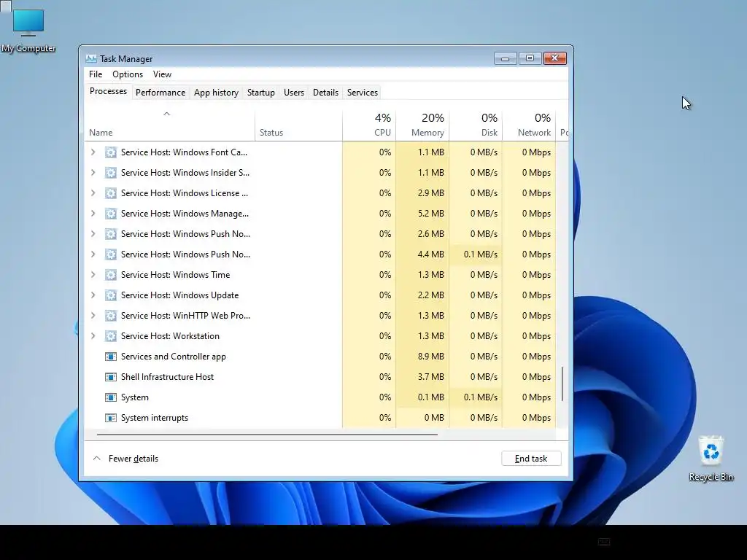
Task: Select the Service Host: Windows Time row
Action: (320, 275)
